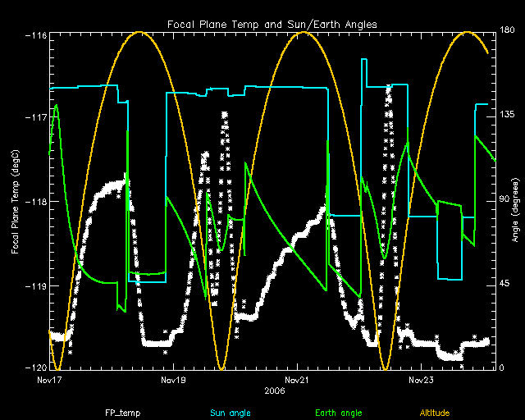Select the -120 temperature tick label
The width and height of the screenshot is (525, 420).
[x=35, y=367]
